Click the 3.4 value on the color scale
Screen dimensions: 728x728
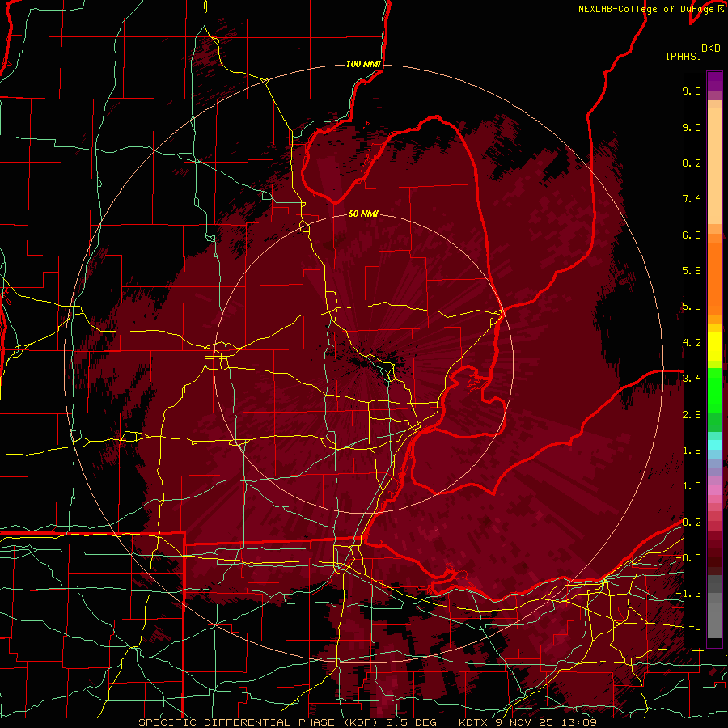(x=692, y=379)
